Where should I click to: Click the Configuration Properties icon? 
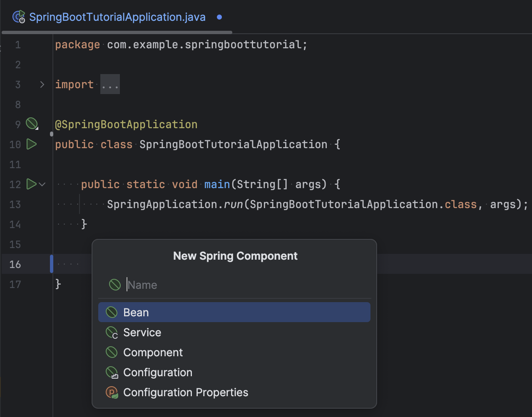pyautogui.click(x=112, y=392)
